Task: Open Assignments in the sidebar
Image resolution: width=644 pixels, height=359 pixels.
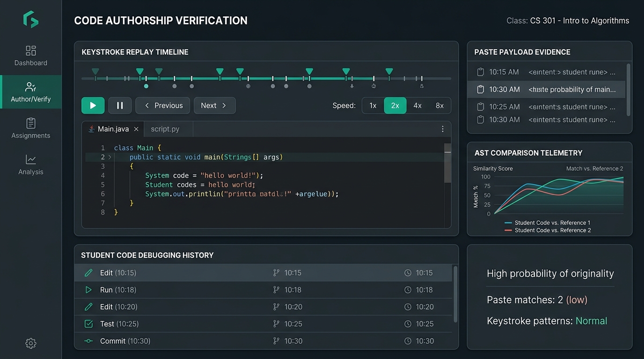Action: coord(30,129)
